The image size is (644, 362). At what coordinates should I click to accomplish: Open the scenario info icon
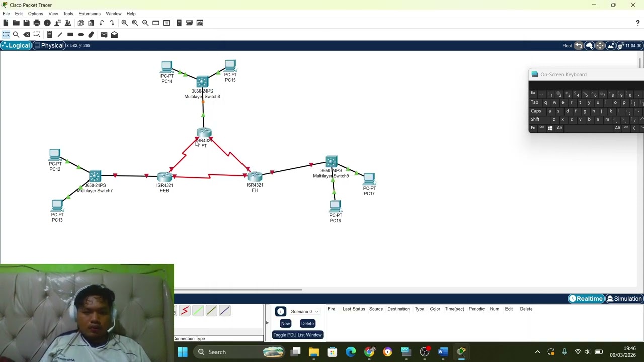(x=280, y=311)
